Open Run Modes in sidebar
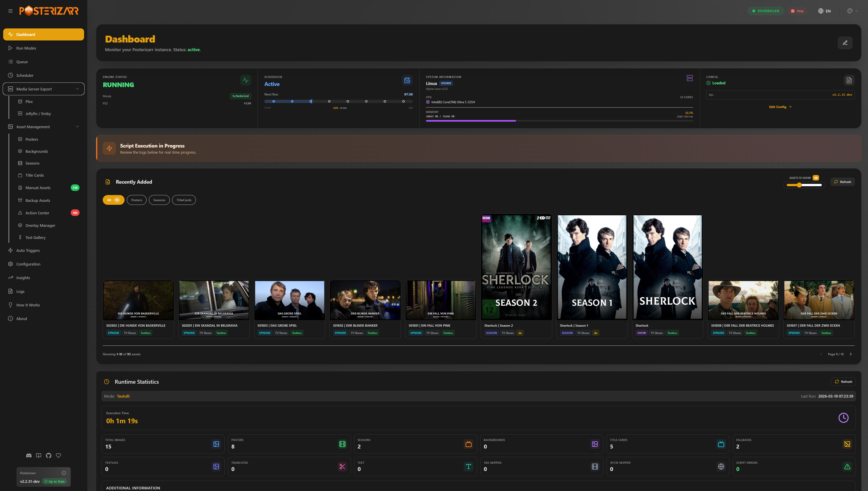The width and height of the screenshot is (868, 491). coord(43,48)
